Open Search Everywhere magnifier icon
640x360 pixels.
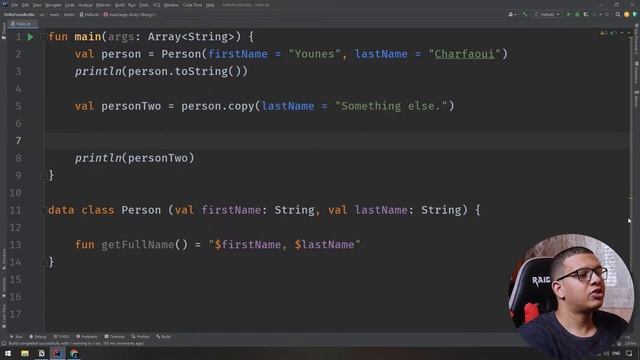618,14
